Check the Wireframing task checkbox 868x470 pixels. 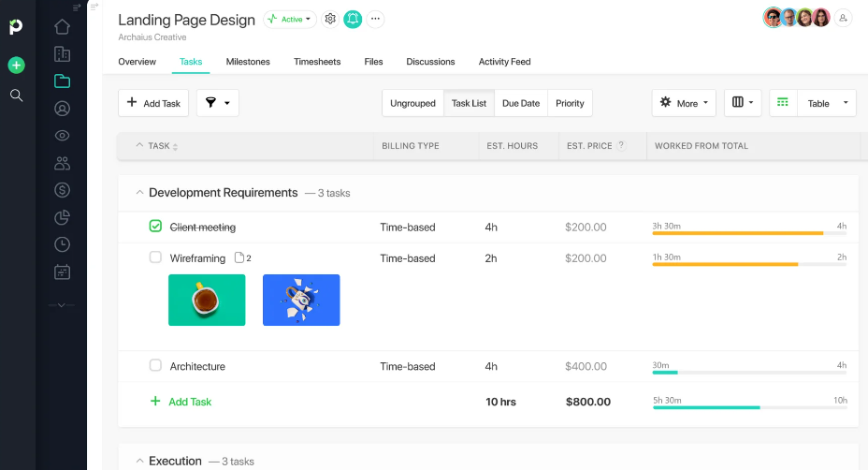point(155,257)
